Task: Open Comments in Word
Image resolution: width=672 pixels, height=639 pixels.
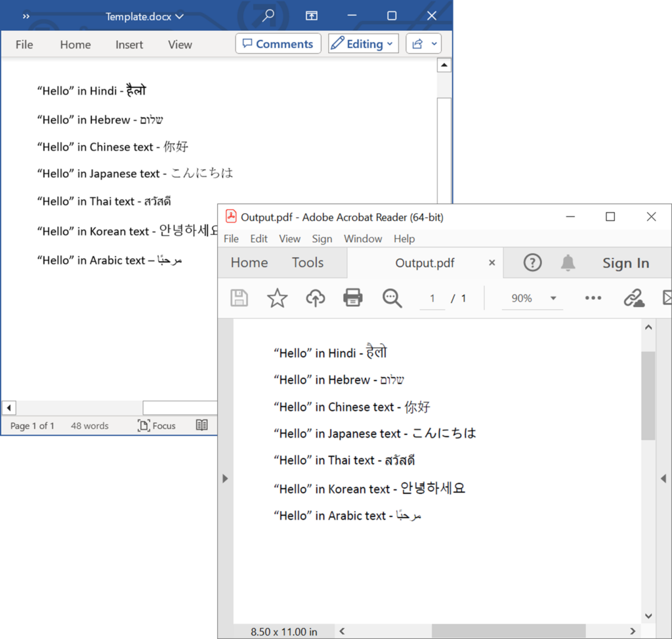Action: 278,43
